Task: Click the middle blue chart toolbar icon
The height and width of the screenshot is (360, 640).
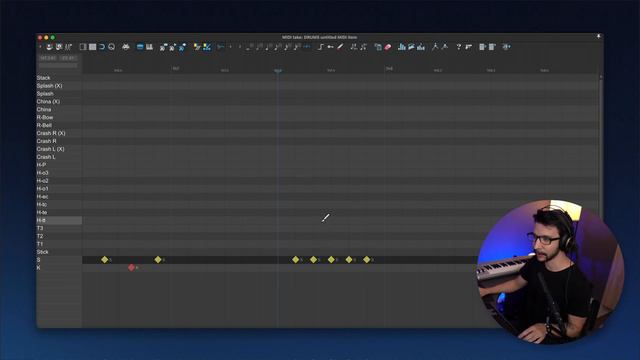Action: [411, 47]
